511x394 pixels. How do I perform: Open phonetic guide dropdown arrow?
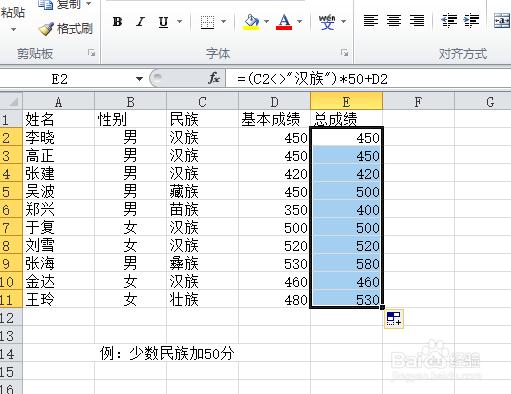click(343, 22)
